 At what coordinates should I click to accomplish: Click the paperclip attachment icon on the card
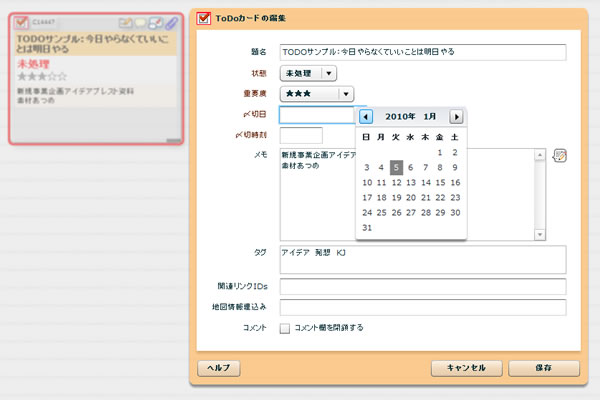pos(170,22)
